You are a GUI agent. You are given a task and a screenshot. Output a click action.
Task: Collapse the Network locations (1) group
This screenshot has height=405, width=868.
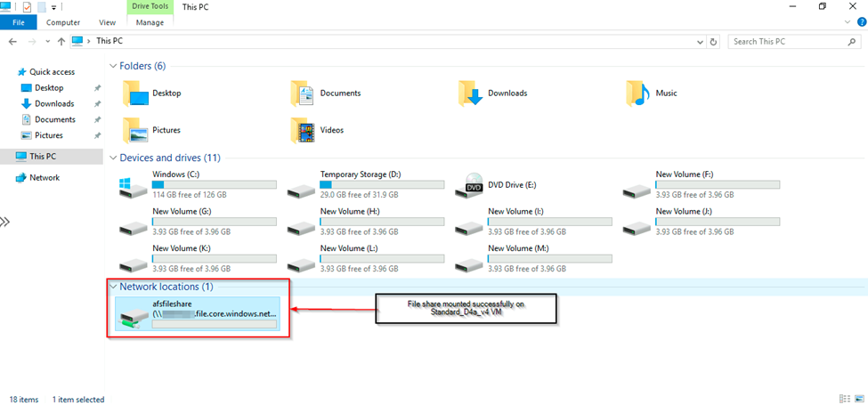point(113,287)
